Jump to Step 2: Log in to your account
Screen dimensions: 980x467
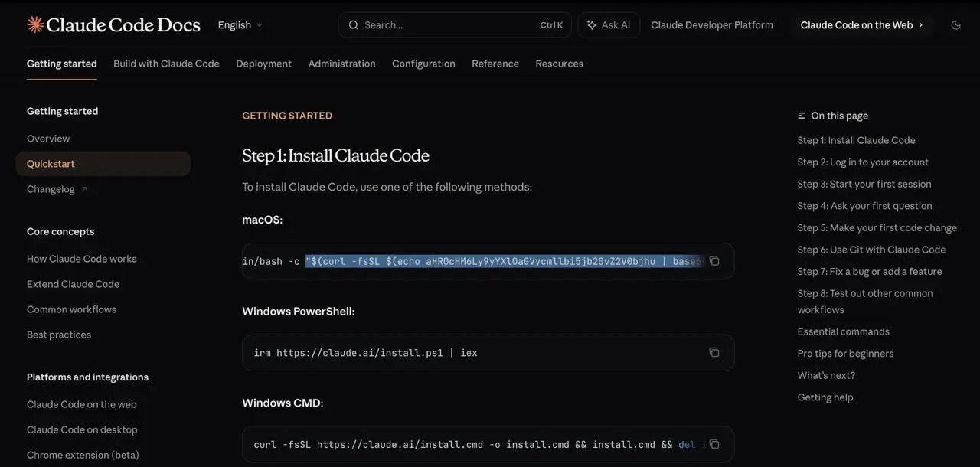tap(863, 162)
